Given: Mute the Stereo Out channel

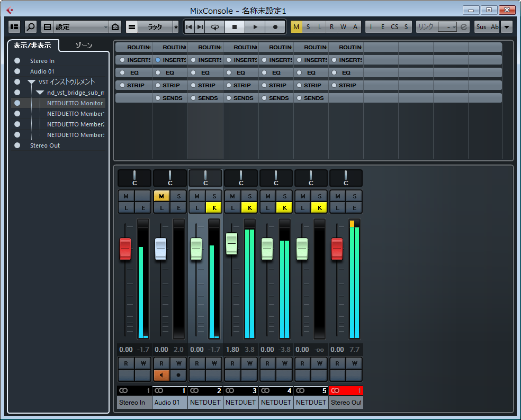Looking at the screenshot, I should [x=338, y=196].
